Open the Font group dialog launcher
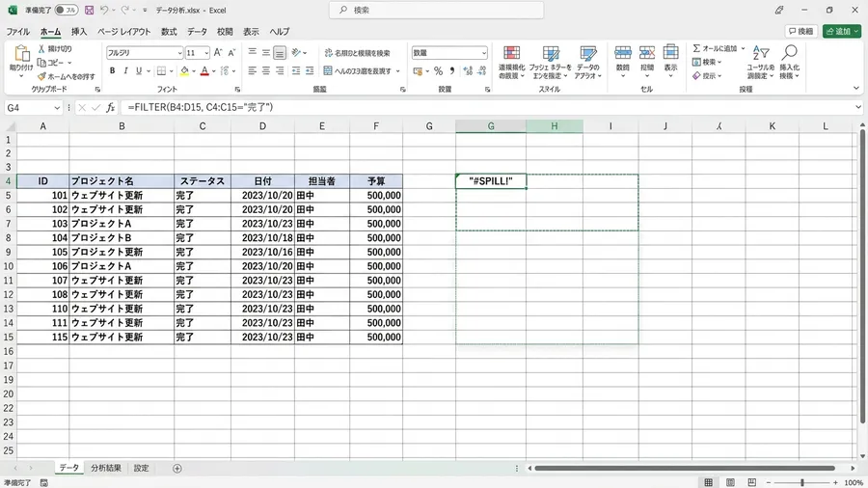 tap(237, 89)
